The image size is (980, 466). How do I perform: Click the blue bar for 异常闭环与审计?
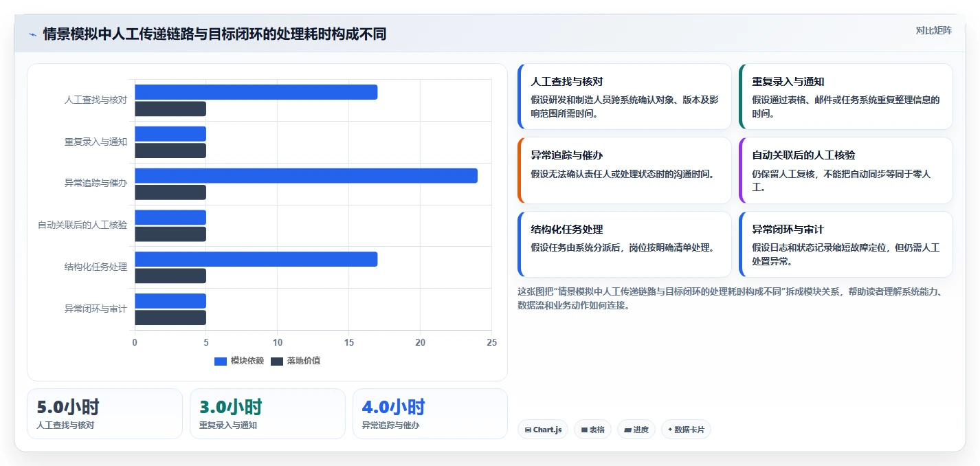(170, 301)
